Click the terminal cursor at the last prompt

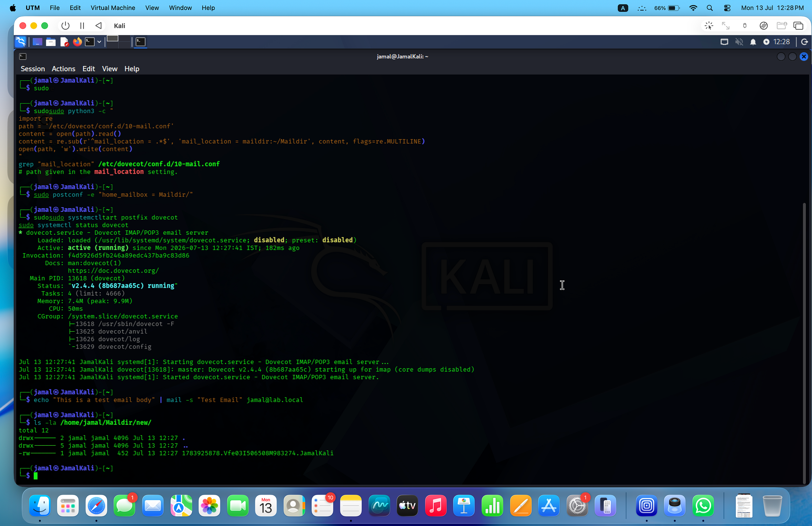pyautogui.click(x=36, y=476)
